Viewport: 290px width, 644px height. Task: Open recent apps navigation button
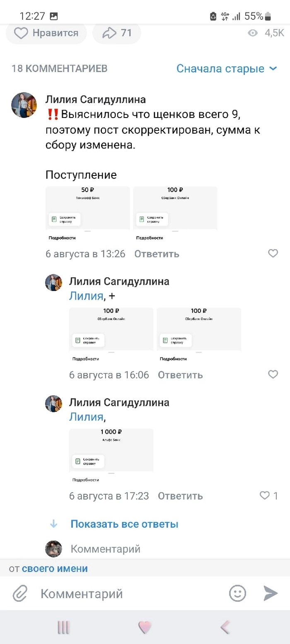63,627
